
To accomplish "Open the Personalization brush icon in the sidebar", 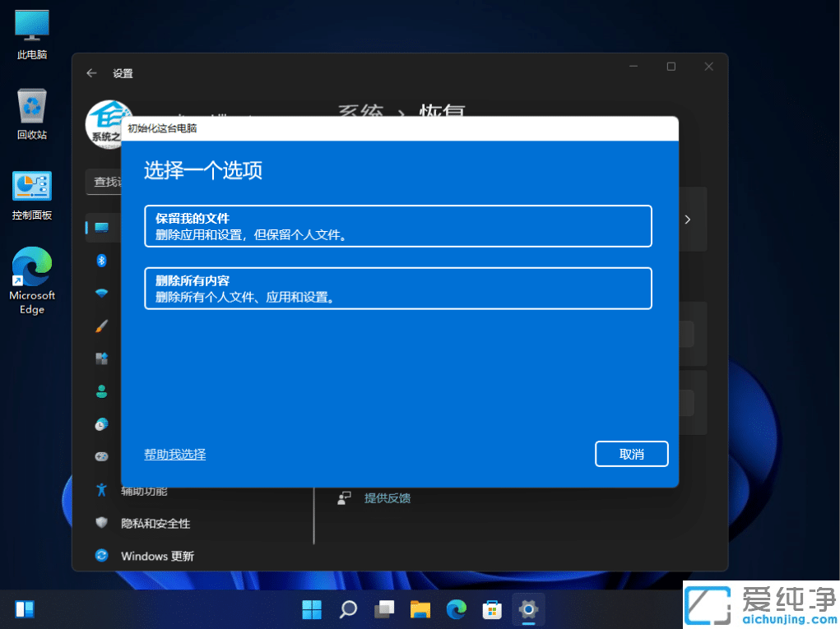I will 101,326.
